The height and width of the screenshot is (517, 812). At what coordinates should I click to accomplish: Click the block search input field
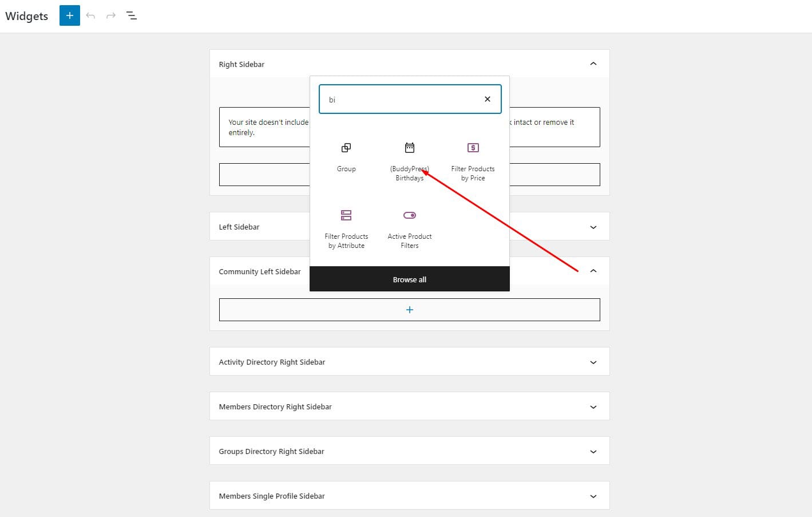click(x=401, y=100)
